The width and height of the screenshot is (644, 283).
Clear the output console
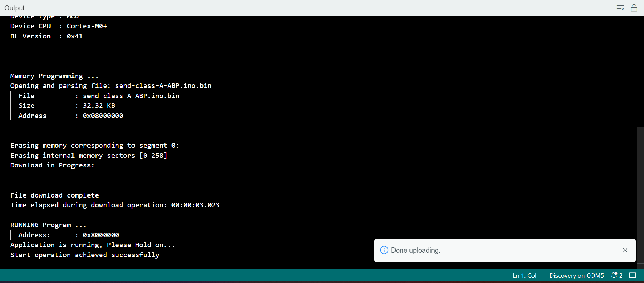coord(620,8)
